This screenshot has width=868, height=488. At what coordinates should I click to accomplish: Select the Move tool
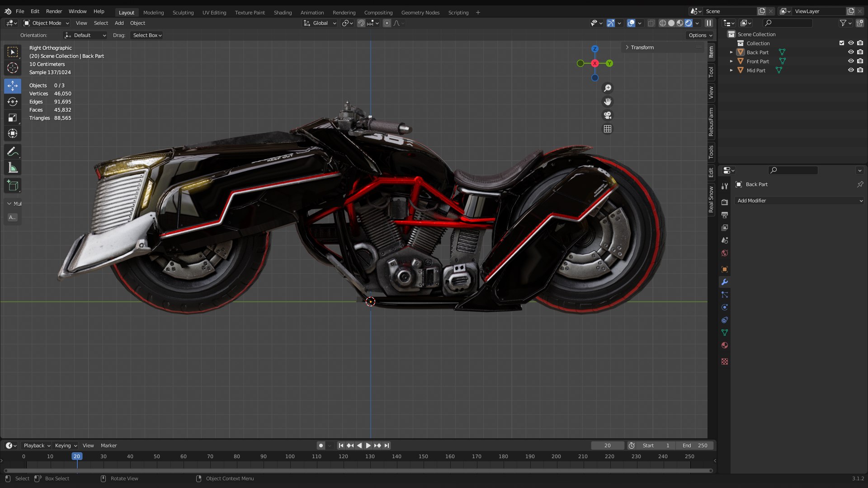(13, 86)
